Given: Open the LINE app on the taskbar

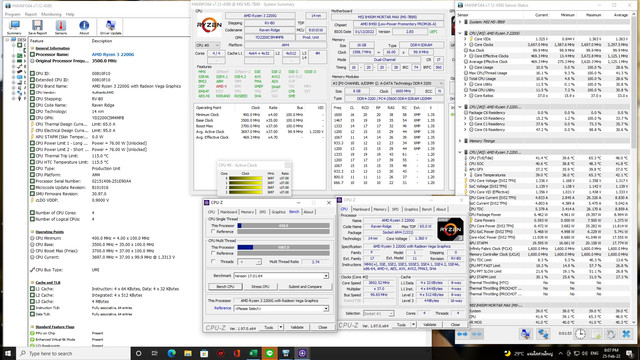Looking at the screenshot, I should 269,353.
